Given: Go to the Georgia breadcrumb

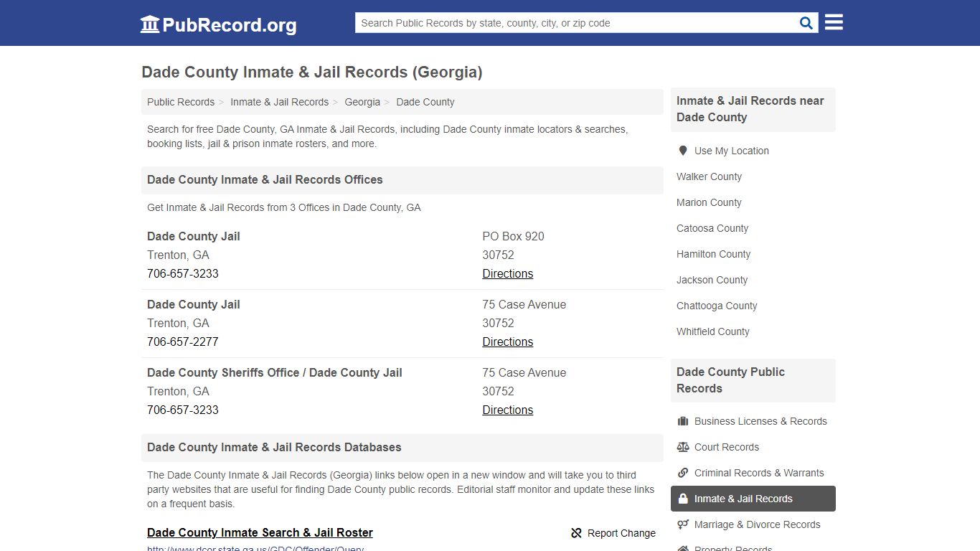Looking at the screenshot, I should pos(362,102).
